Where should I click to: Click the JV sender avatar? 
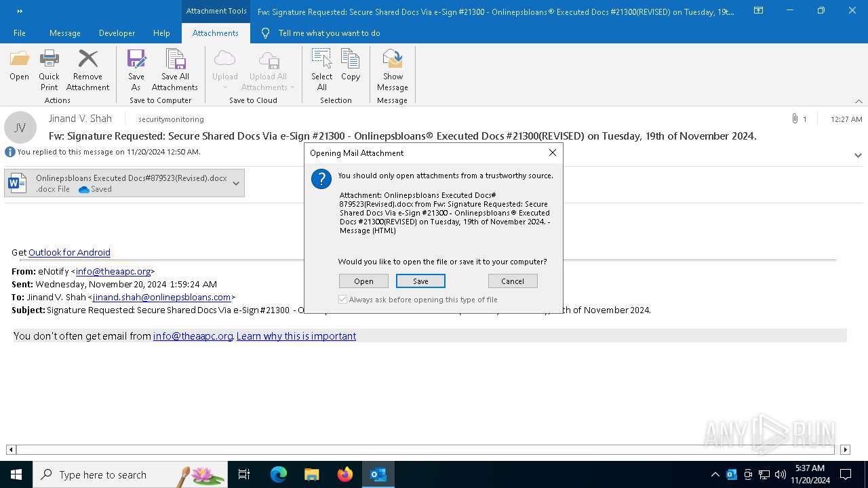pyautogui.click(x=20, y=127)
